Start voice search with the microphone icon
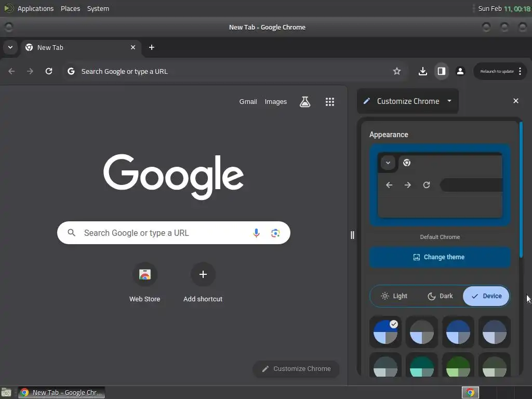 (x=257, y=233)
